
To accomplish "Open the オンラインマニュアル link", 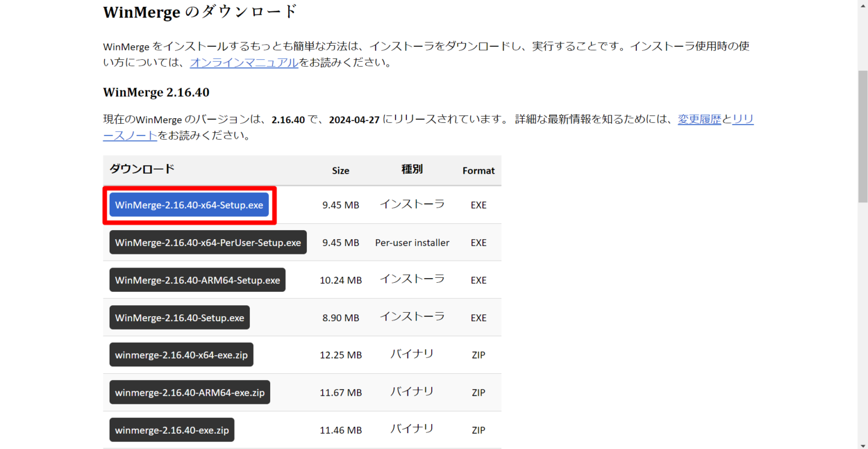I will [x=244, y=62].
